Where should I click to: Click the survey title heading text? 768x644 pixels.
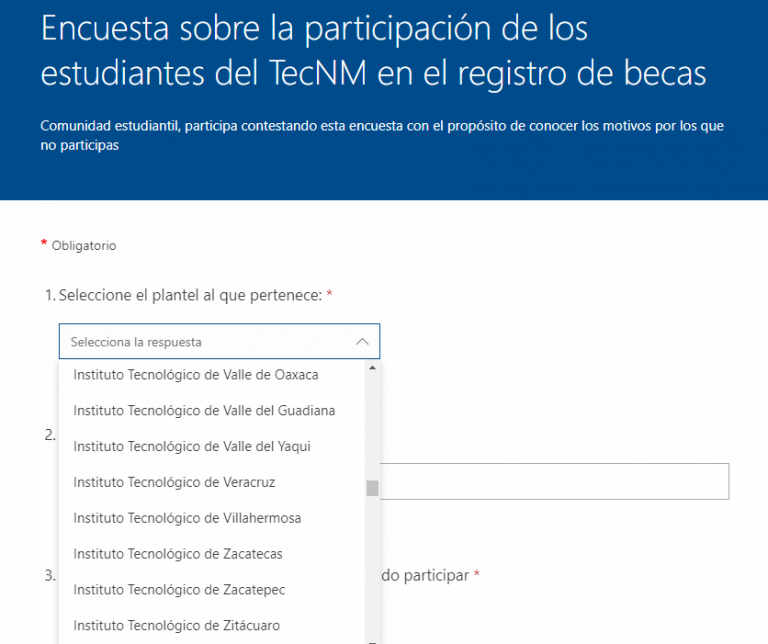(373, 50)
